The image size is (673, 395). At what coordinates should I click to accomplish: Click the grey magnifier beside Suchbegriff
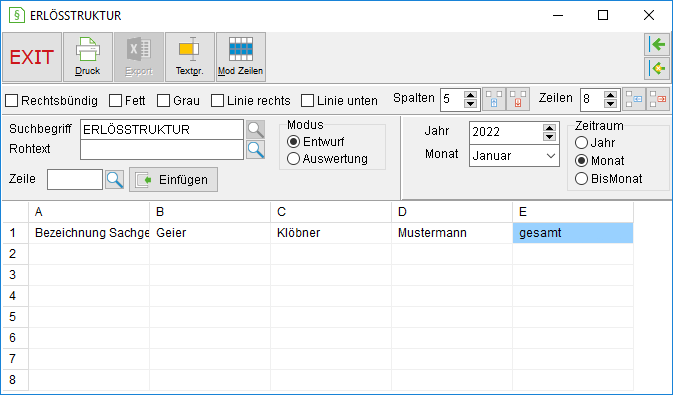tap(255, 129)
